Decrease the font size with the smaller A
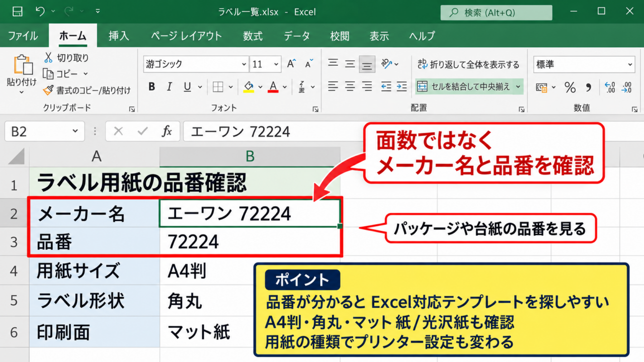This screenshot has width=644, height=362. point(308,64)
